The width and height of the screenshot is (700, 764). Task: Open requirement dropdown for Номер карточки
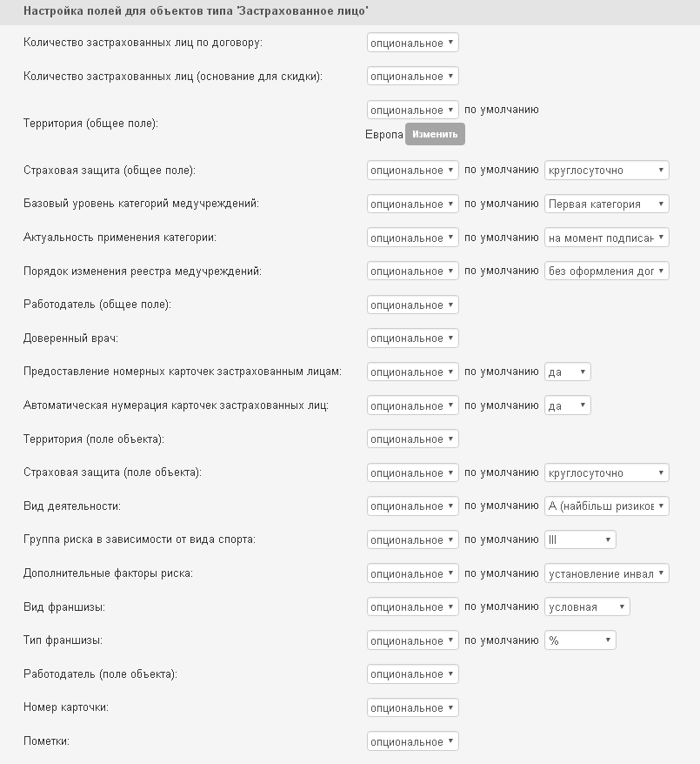(412, 708)
